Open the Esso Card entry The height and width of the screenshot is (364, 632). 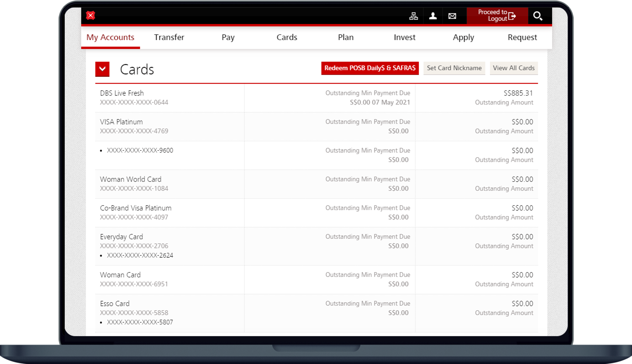(x=115, y=303)
